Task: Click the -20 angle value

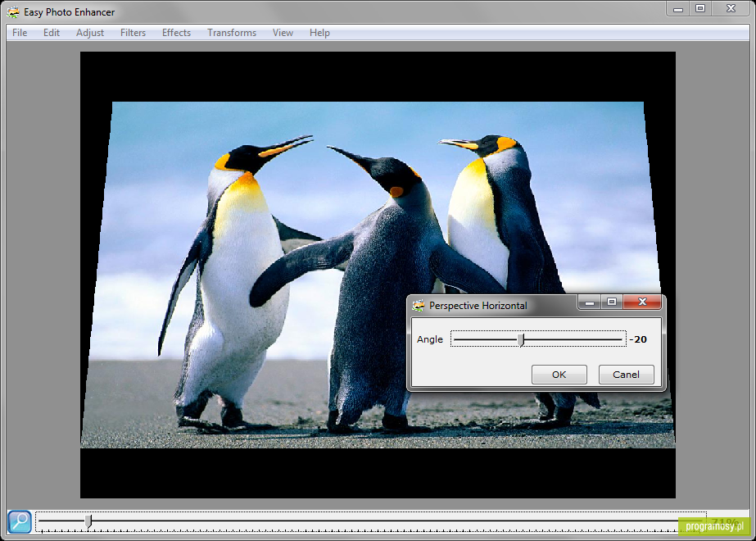Action: (638, 339)
